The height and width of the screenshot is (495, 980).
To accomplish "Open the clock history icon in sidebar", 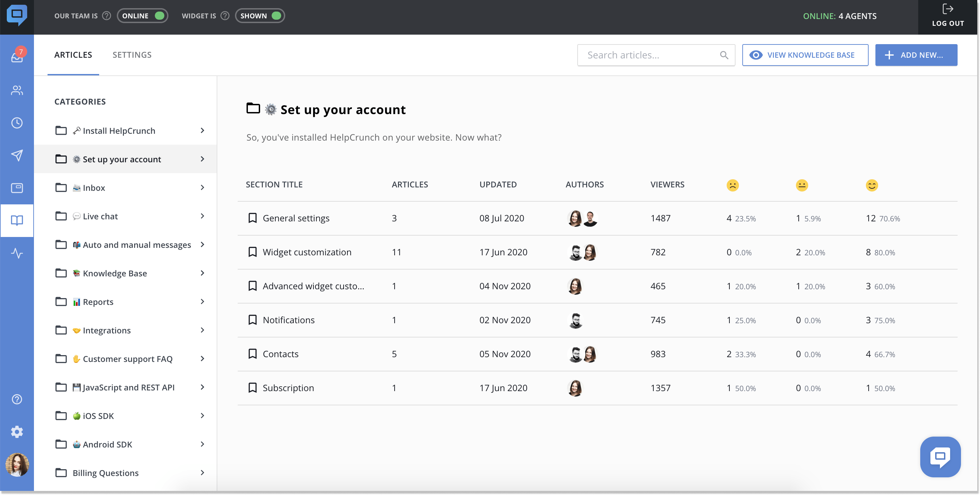I will pyautogui.click(x=17, y=123).
